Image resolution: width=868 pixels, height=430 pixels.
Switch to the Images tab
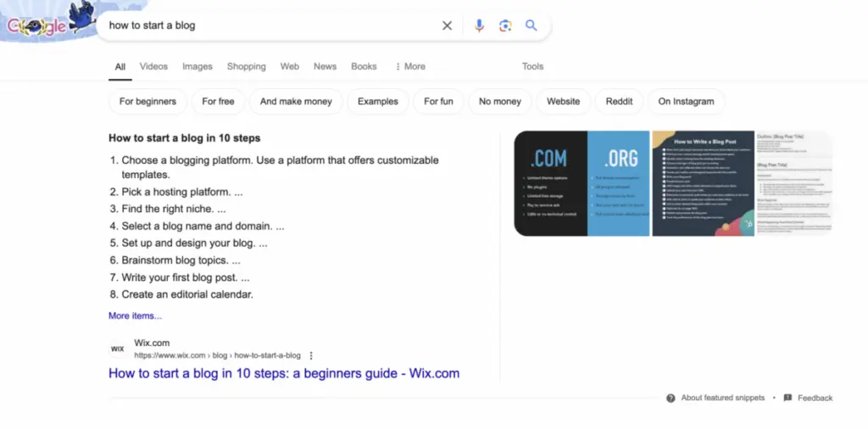[198, 66]
